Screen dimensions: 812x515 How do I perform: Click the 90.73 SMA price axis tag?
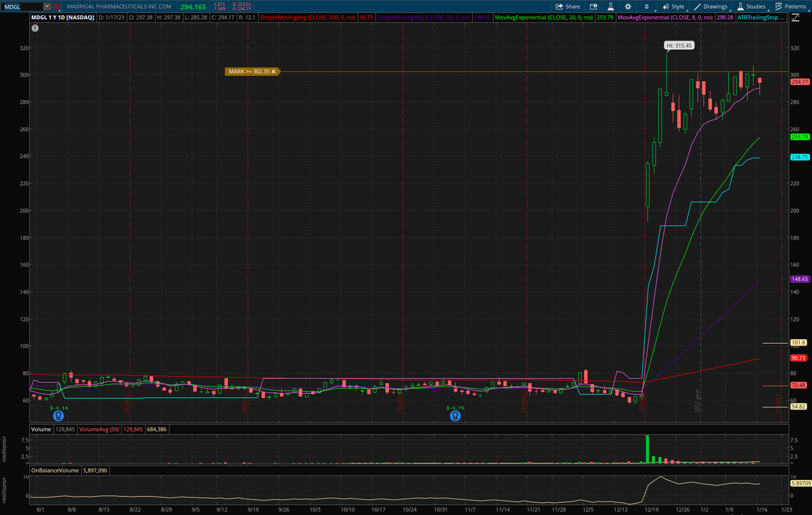click(x=800, y=357)
